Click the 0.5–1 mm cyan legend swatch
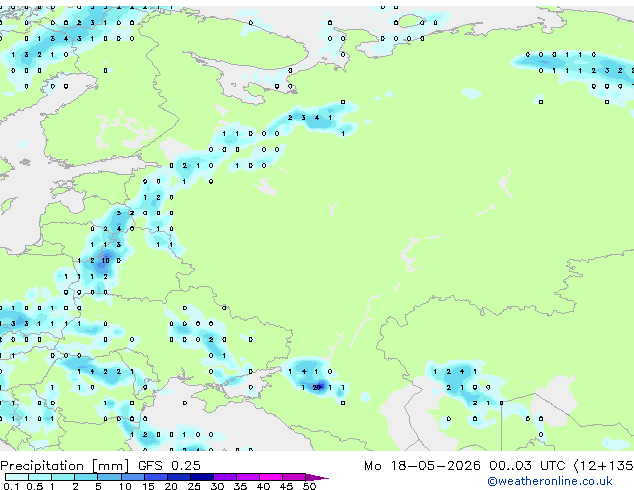 40,477
